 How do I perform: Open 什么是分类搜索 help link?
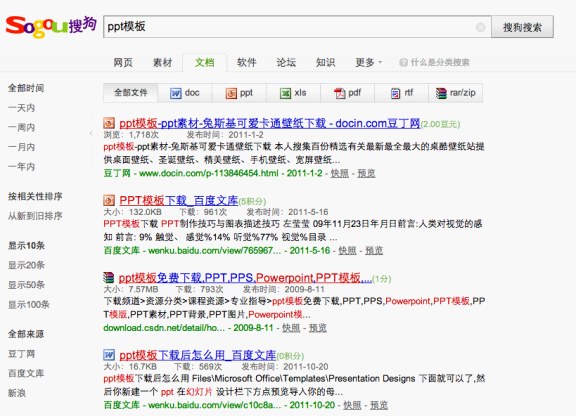440,63
